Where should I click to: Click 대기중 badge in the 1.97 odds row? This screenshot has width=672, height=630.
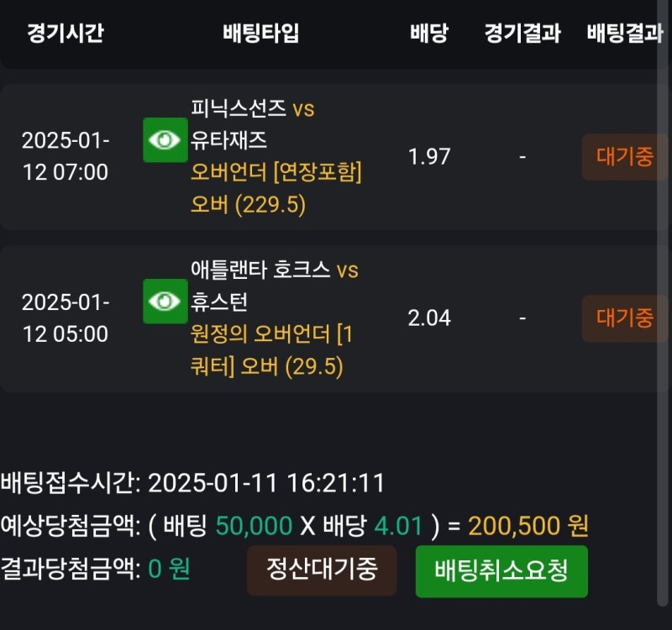click(624, 157)
